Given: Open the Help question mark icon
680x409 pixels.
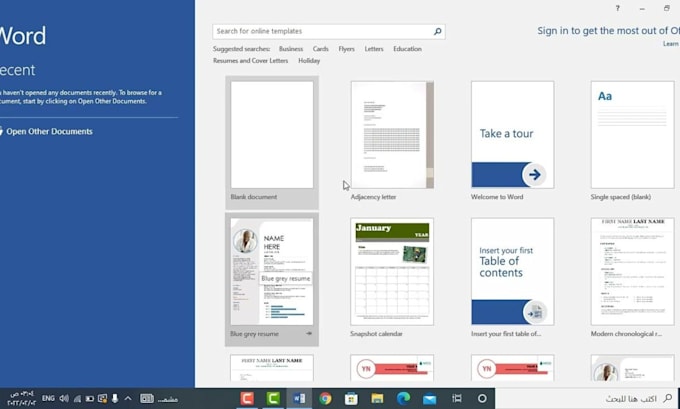Looking at the screenshot, I should point(618,8).
